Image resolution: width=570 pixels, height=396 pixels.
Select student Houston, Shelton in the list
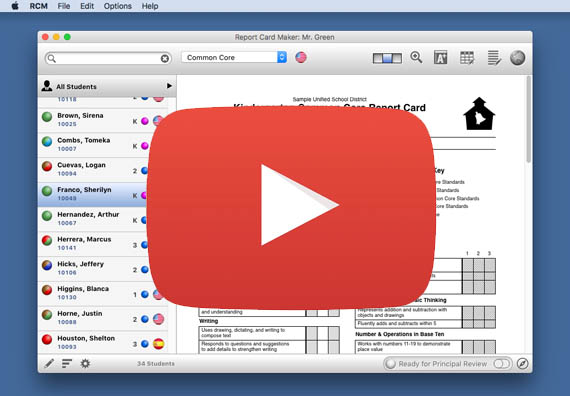[x=103, y=343]
